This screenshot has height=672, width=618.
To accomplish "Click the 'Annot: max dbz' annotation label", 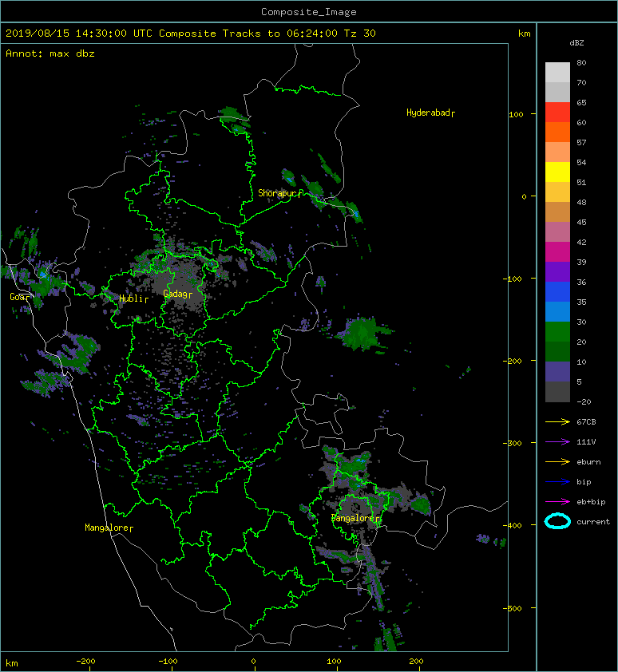I will 50,53.
